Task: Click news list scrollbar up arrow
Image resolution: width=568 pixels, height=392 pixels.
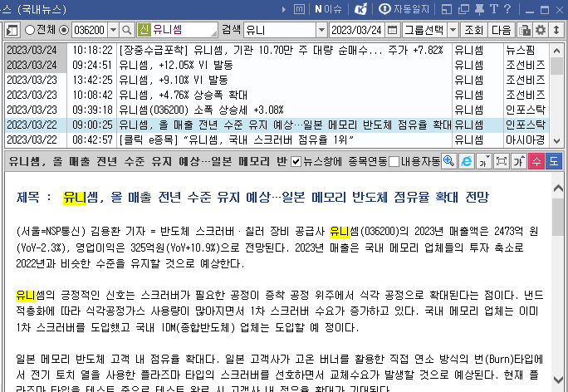Action: (x=556, y=51)
